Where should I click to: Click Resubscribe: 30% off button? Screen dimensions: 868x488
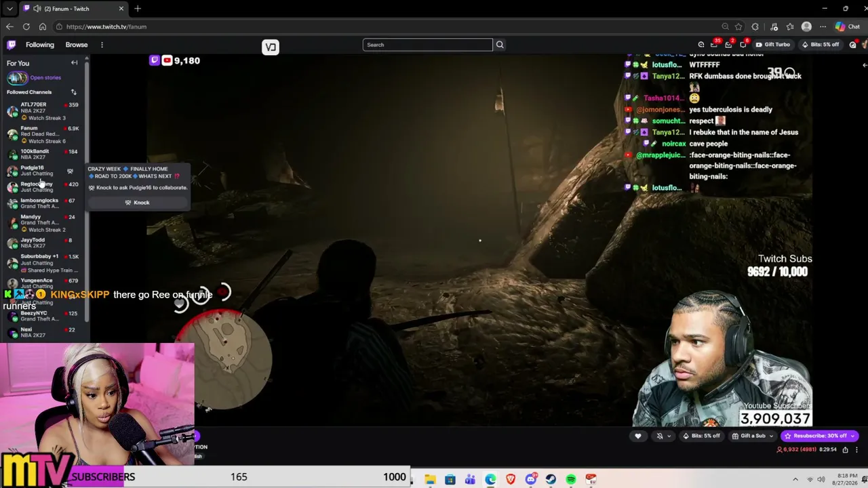pos(820,436)
